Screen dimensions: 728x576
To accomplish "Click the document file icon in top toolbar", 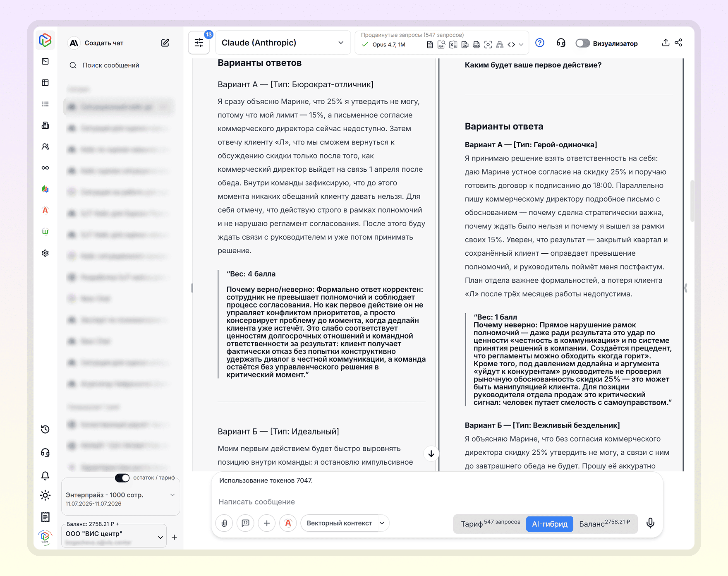I will (430, 45).
